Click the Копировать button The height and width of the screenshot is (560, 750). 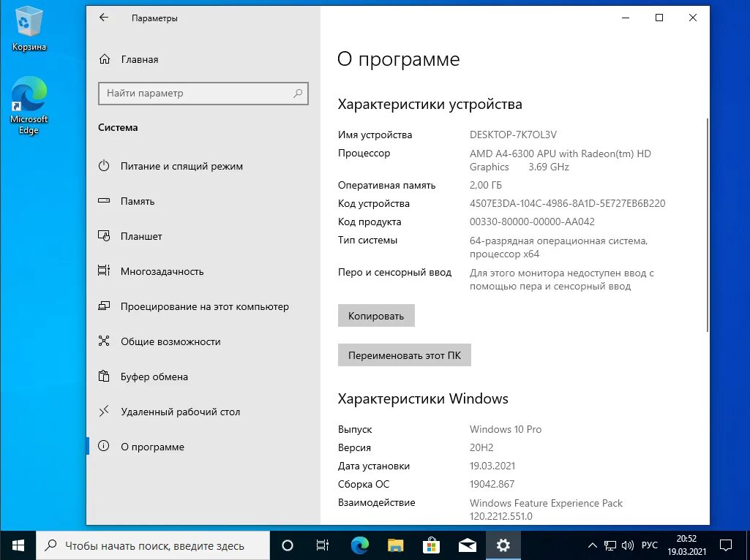click(376, 315)
